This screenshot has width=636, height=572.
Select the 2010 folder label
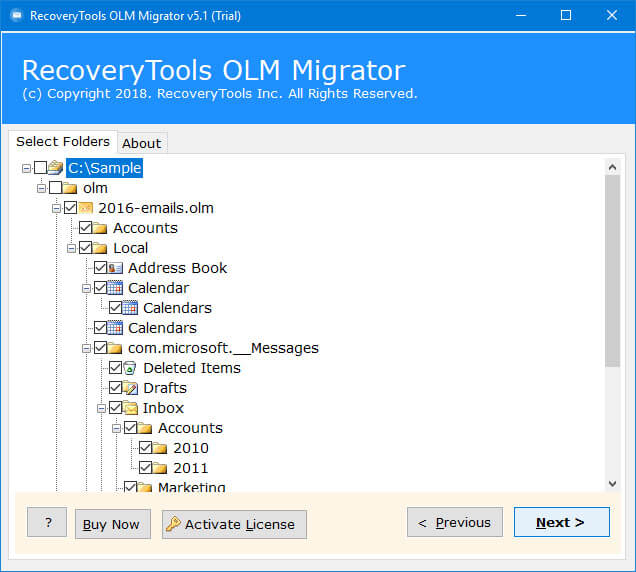tap(191, 448)
